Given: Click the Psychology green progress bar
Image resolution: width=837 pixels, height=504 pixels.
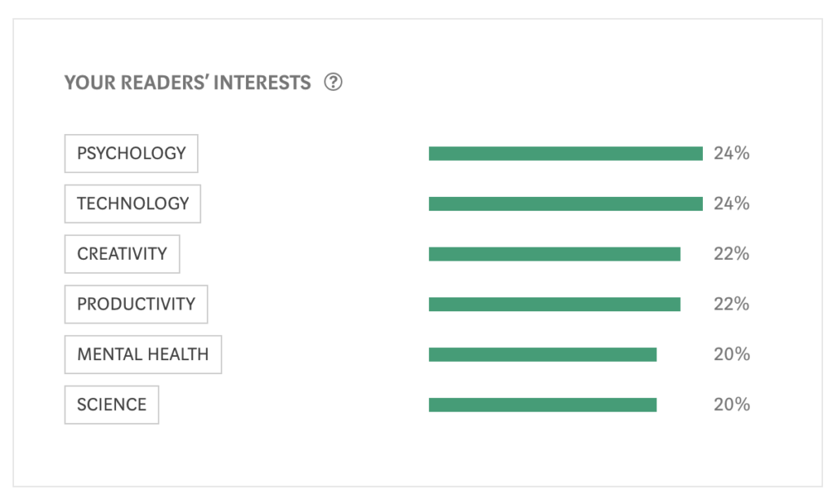Looking at the screenshot, I should pyautogui.click(x=566, y=154).
